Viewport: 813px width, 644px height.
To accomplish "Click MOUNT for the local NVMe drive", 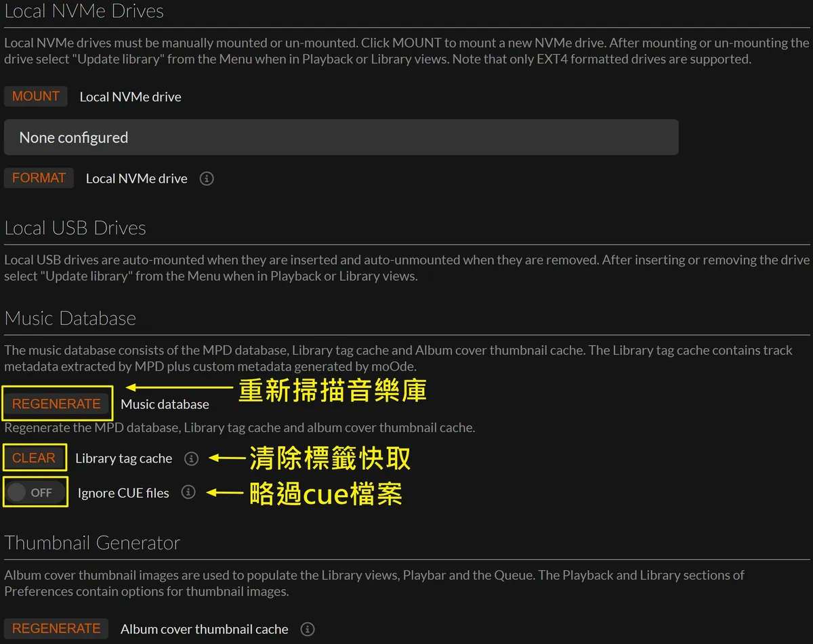I will [36, 96].
